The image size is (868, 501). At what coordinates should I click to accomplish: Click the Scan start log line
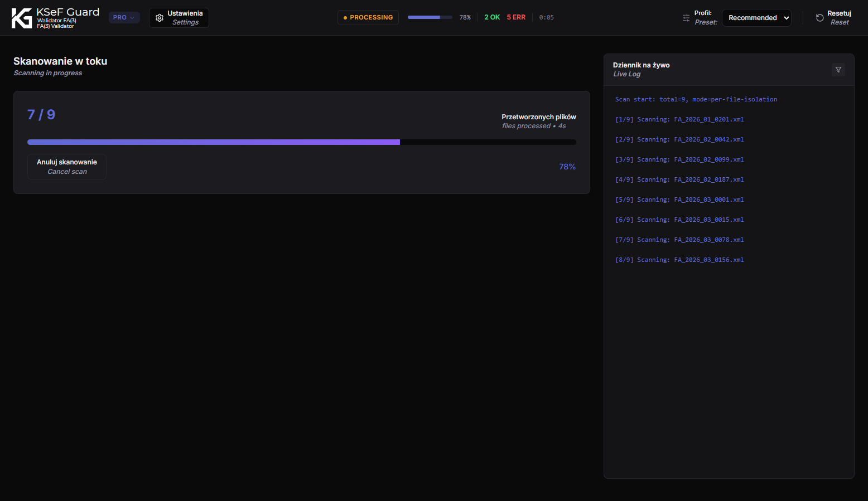(696, 99)
